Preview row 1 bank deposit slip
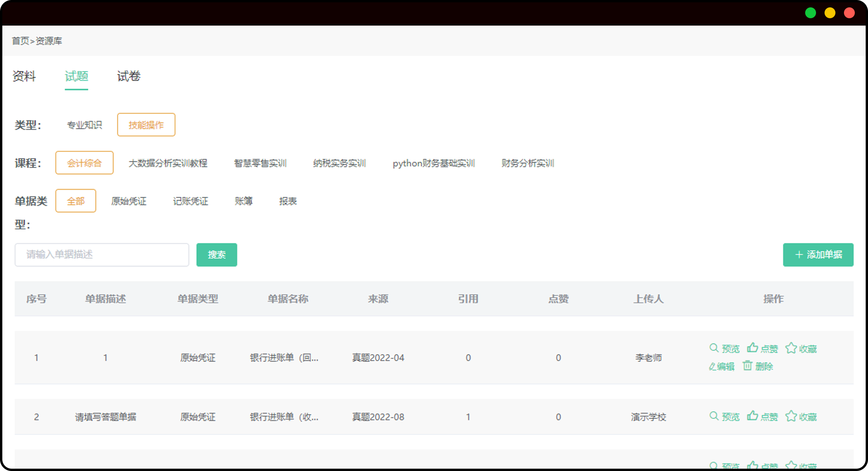Image resolution: width=868 pixels, height=471 pixels. tap(724, 349)
